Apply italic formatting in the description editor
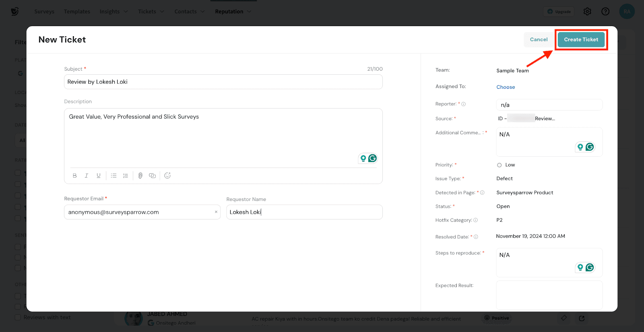Viewport: 644px width, 332px height. point(86,176)
